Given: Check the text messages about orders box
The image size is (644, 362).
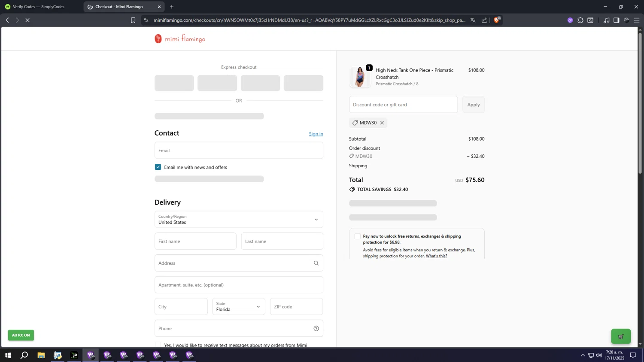Looking at the screenshot, I should tap(158, 344).
